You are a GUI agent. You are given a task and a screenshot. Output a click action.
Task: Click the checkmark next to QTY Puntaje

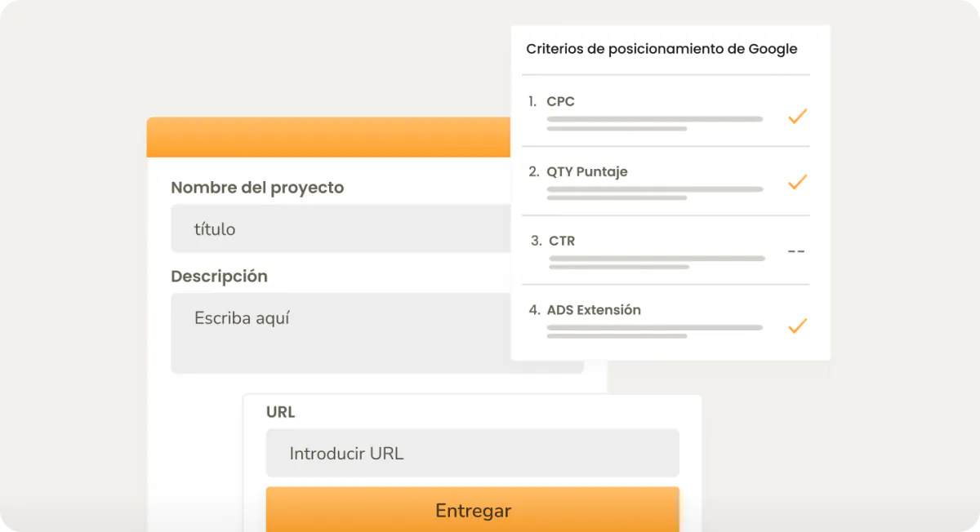pyautogui.click(x=797, y=182)
